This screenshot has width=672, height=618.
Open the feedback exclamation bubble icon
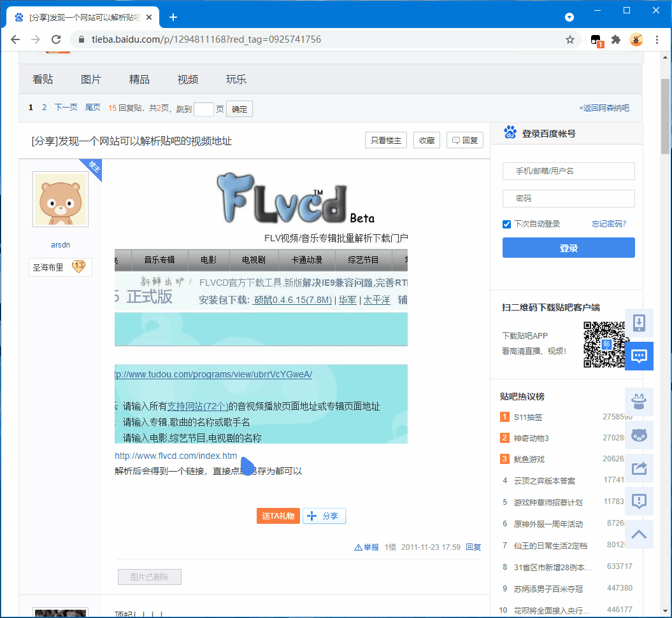pos(639,502)
